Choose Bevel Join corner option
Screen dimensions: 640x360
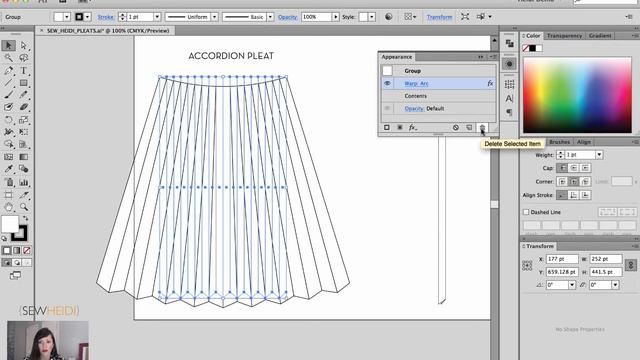[585, 182]
